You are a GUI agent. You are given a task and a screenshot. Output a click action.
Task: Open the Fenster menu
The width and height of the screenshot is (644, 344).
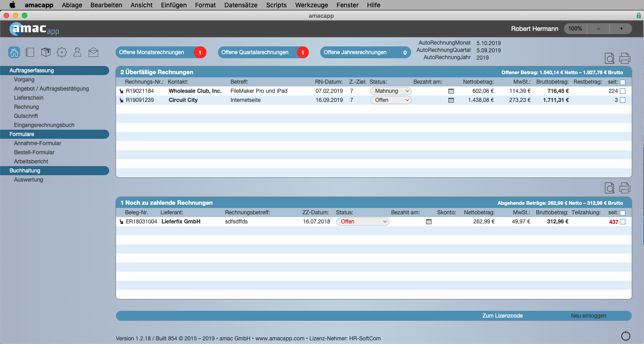pos(347,5)
